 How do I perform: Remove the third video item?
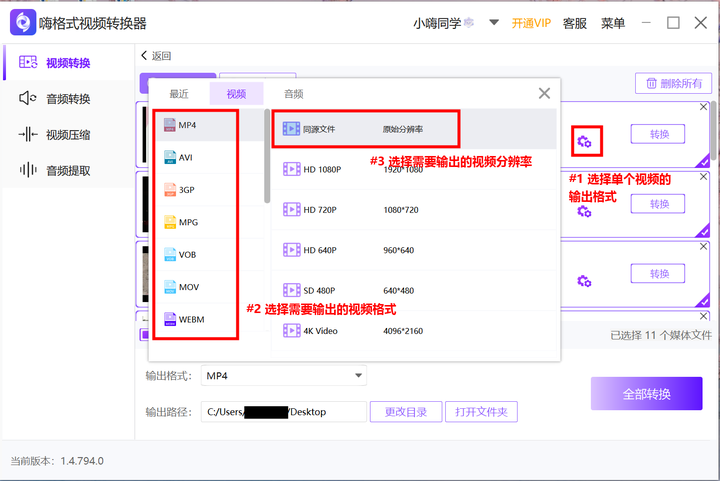(x=703, y=246)
